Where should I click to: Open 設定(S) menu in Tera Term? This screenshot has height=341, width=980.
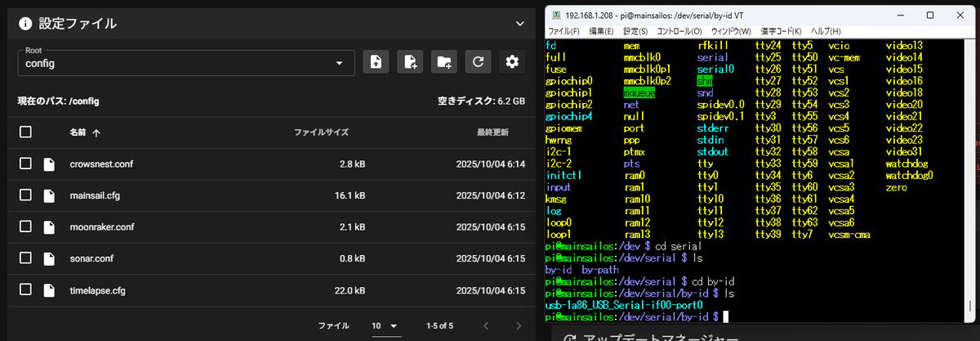pyautogui.click(x=635, y=31)
